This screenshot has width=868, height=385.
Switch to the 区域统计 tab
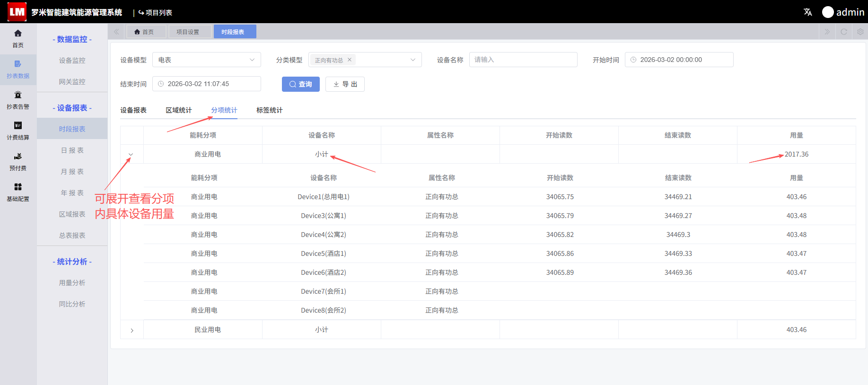point(179,110)
